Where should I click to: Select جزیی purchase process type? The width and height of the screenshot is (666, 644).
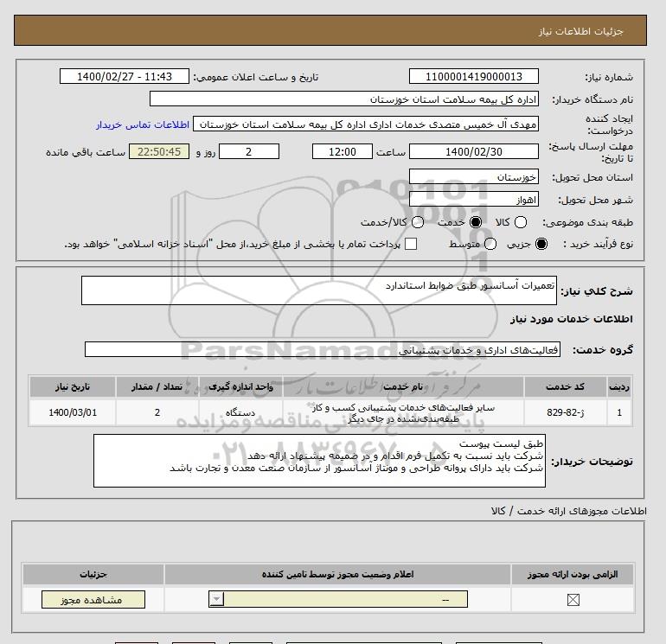click(541, 244)
